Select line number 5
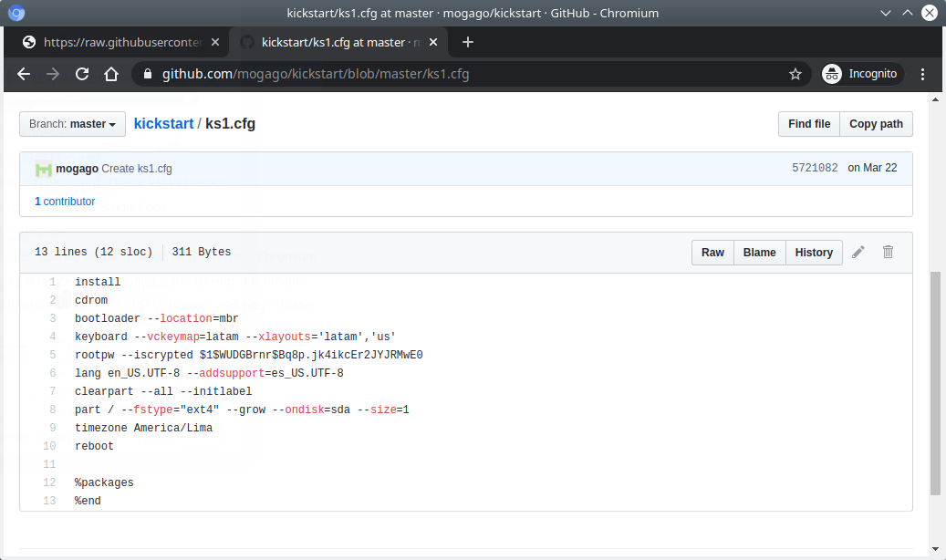 tap(53, 355)
